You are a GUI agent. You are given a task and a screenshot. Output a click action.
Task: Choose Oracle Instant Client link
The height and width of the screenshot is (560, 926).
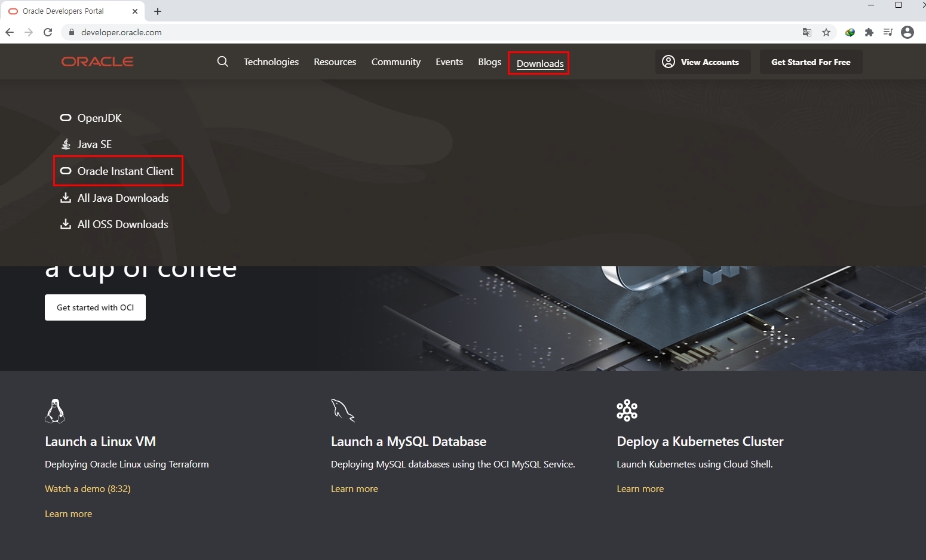118,171
